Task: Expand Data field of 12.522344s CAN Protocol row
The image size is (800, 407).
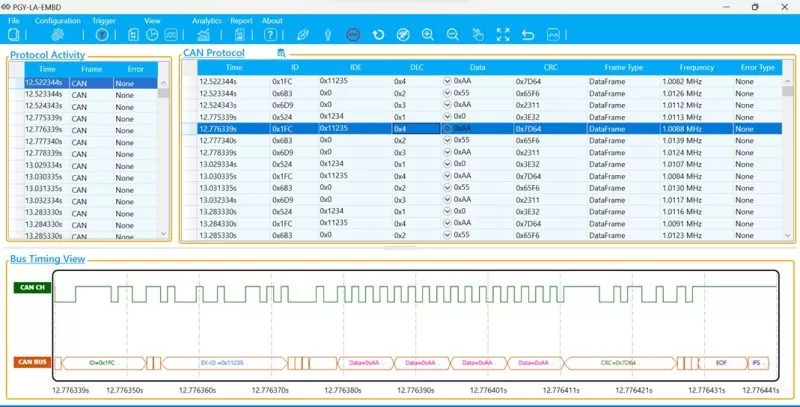Action: coord(447,81)
